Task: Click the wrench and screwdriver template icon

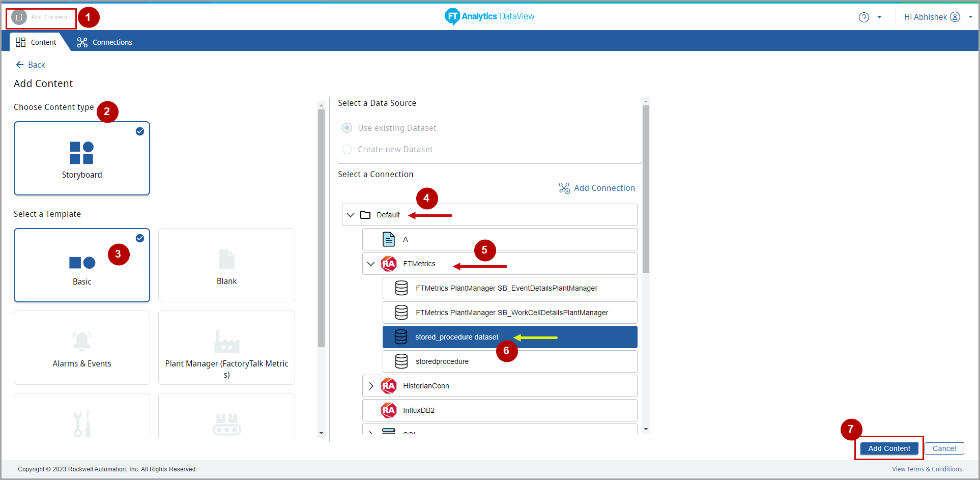Action: (x=82, y=423)
